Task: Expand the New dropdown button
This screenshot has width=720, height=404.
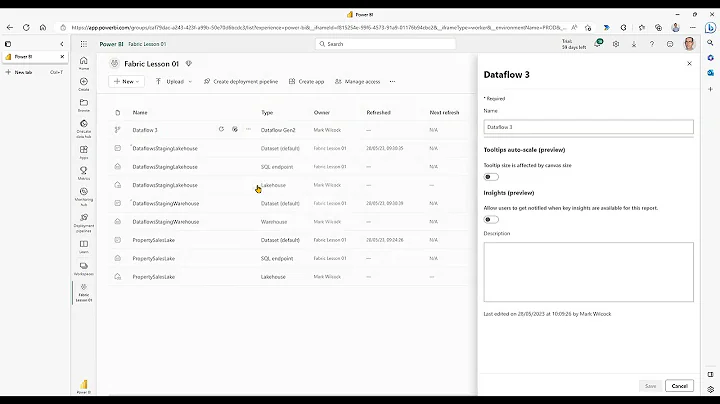Action: 126,81
